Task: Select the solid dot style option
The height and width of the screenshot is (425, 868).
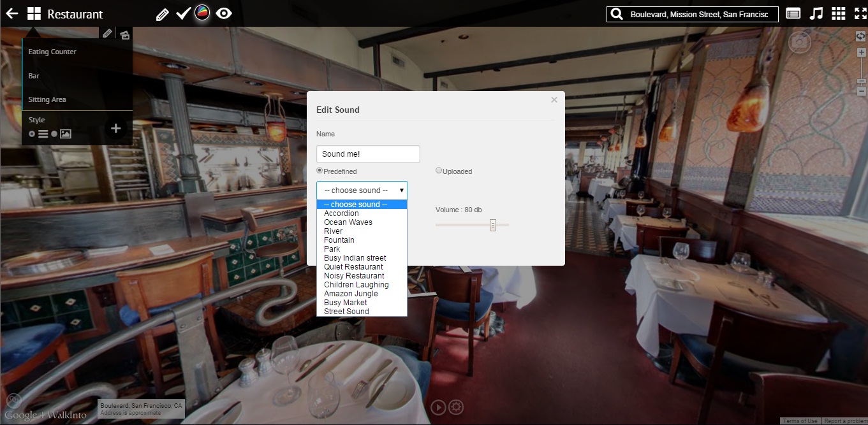Action: (x=54, y=134)
